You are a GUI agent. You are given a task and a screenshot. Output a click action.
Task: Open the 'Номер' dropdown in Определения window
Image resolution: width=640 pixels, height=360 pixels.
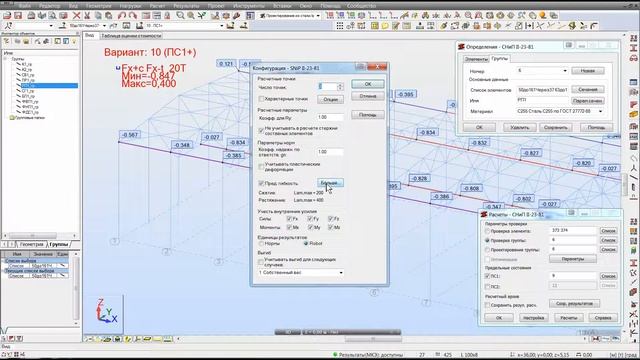point(565,71)
